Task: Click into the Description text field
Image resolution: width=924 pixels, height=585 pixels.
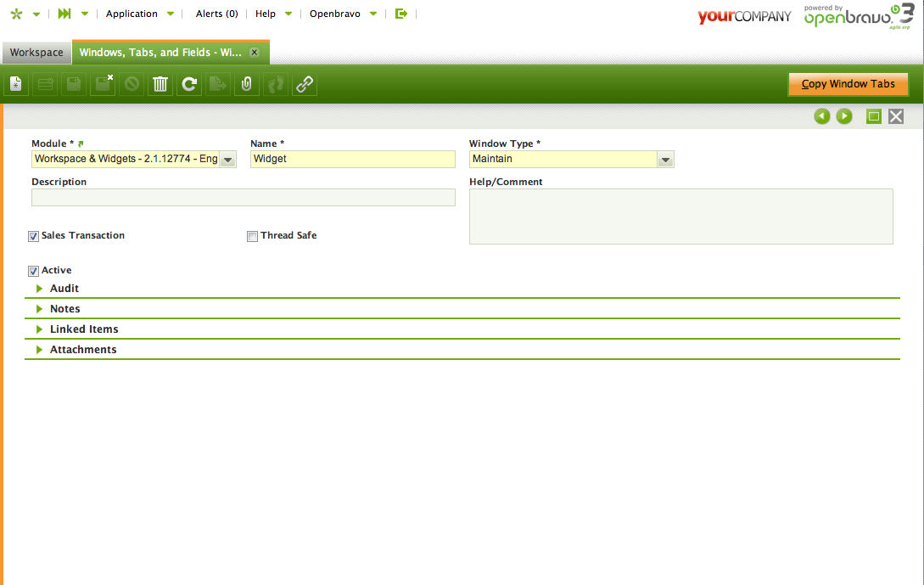Action: click(243, 198)
